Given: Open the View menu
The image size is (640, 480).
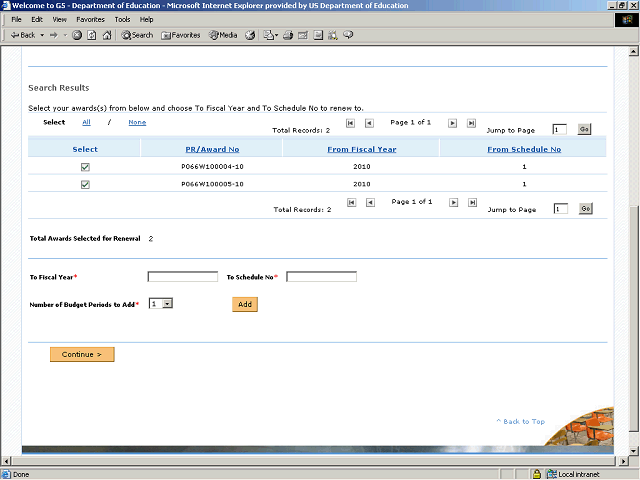Looking at the screenshot, I should point(60,19).
